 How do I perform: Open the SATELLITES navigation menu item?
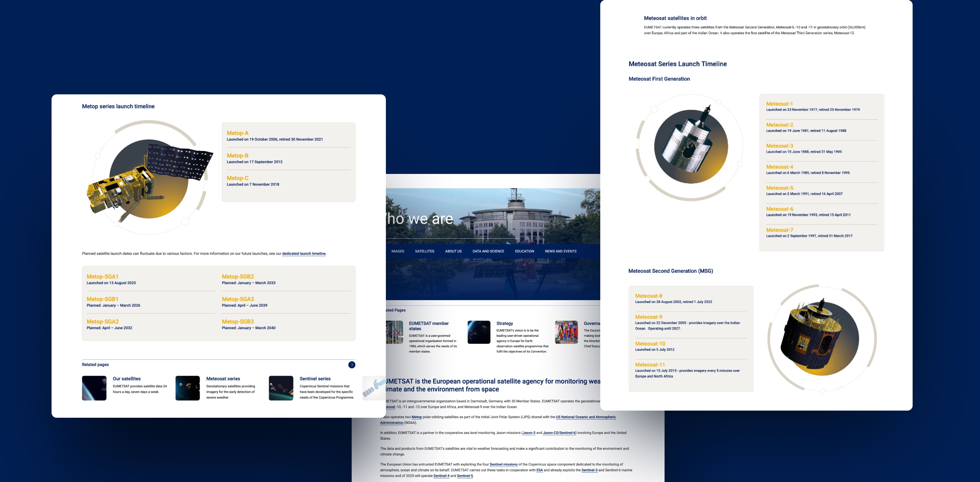point(424,251)
